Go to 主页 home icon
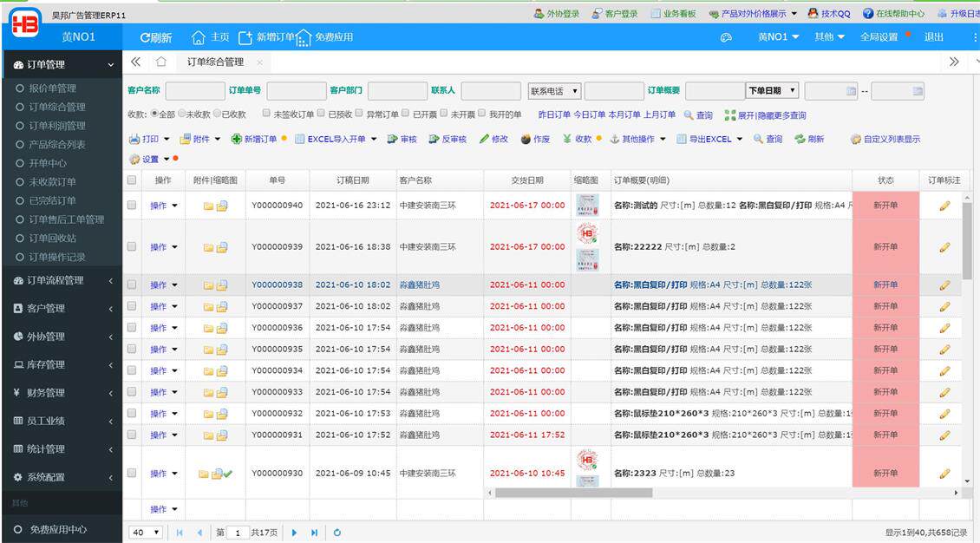 click(198, 37)
